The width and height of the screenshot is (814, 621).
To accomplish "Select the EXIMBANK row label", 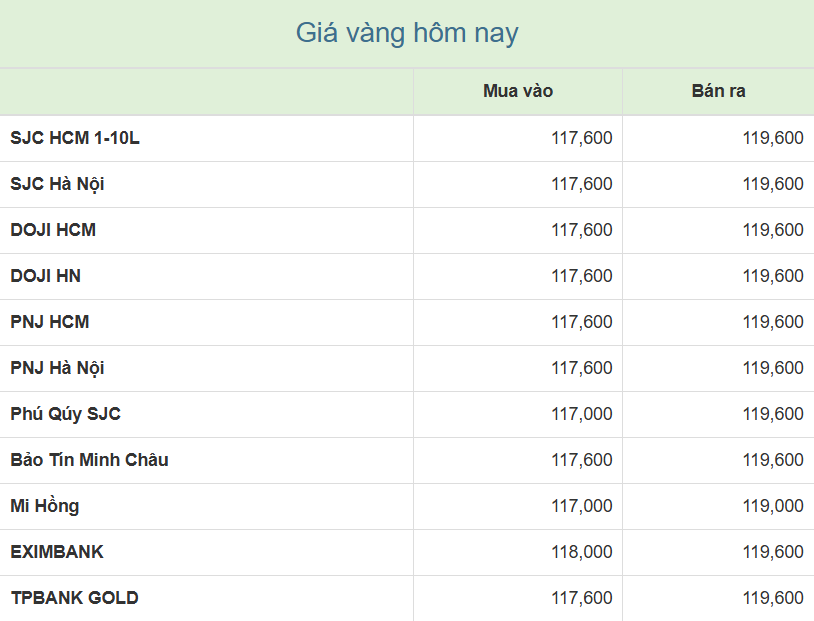I will coord(57,552).
